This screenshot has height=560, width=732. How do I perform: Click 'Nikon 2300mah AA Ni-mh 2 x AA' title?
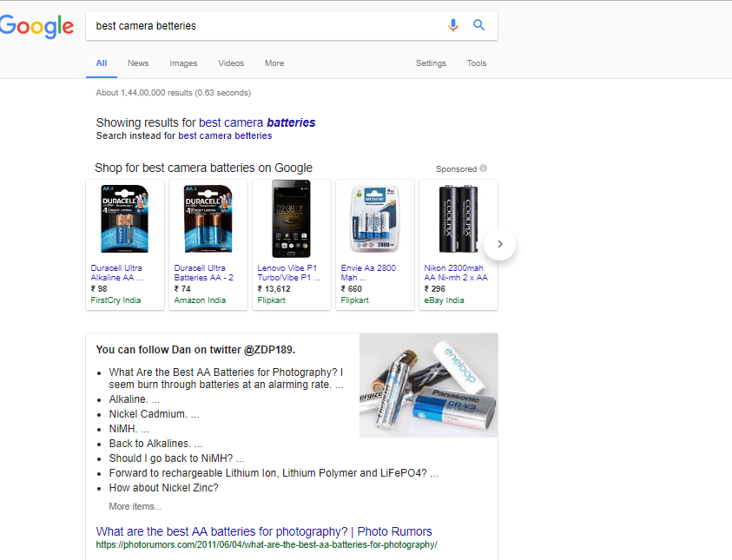pyautogui.click(x=456, y=273)
